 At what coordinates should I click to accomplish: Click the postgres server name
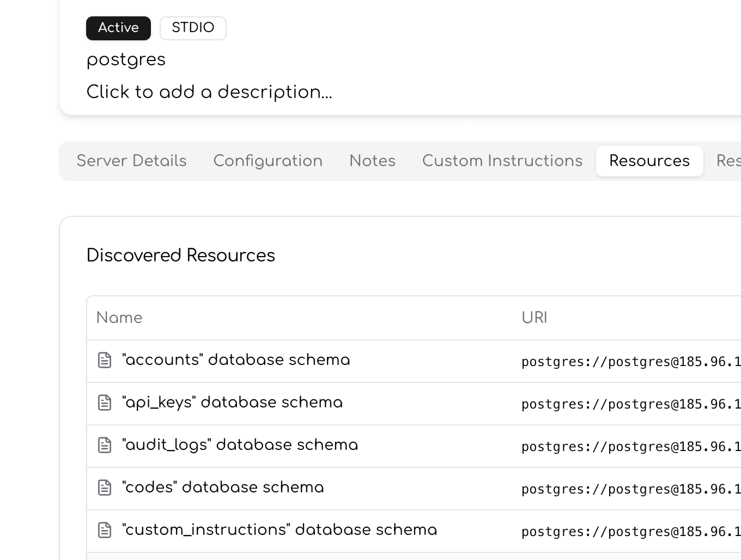pyautogui.click(x=126, y=60)
